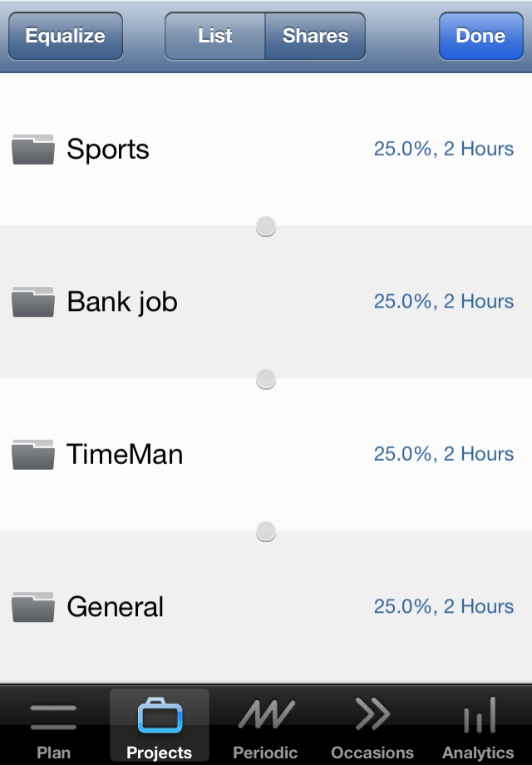This screenshot has width=532, height=765.
Task: Select the Plan tab label
Action: 52,753
